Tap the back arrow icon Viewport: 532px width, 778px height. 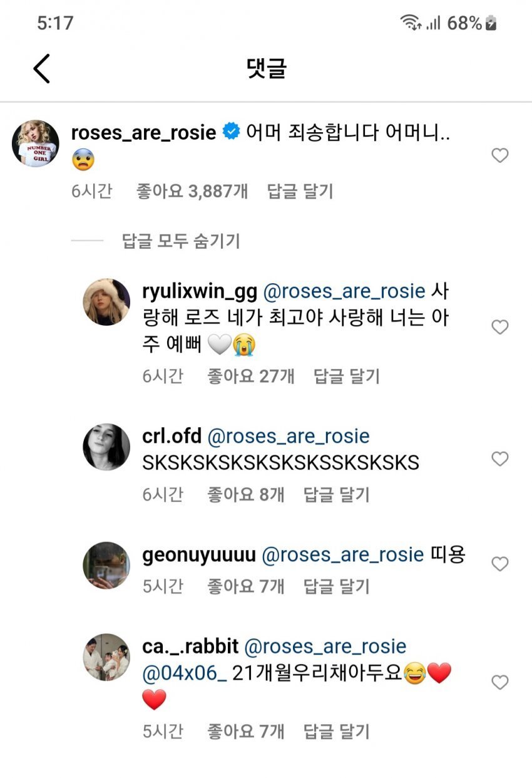click(42, 68)
